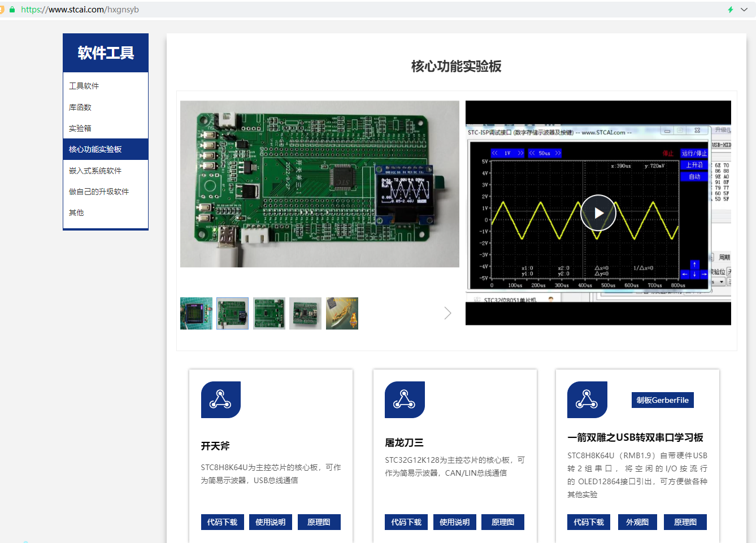Select 核心功能实验板 in the sidebar menu

[x=106, y=149]
